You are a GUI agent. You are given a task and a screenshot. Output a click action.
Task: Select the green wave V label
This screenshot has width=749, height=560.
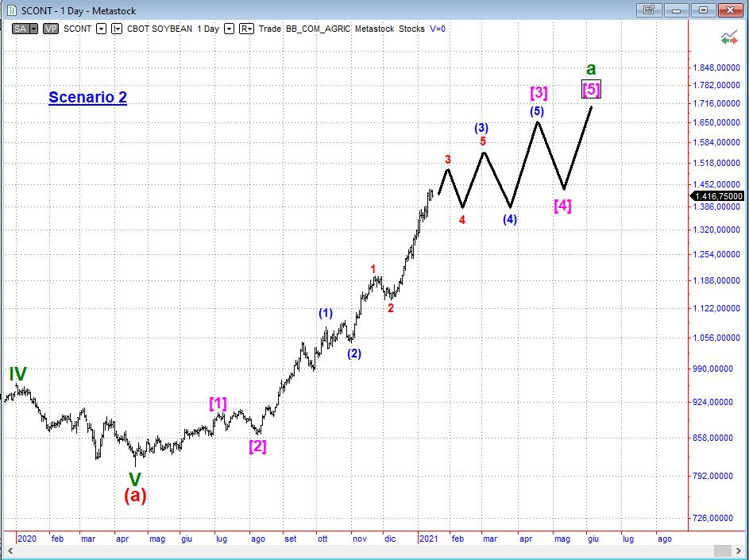point(135,479)
